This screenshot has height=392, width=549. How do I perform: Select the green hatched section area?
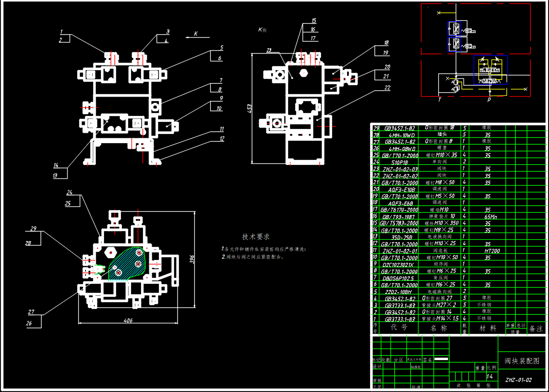click(128, 265)
